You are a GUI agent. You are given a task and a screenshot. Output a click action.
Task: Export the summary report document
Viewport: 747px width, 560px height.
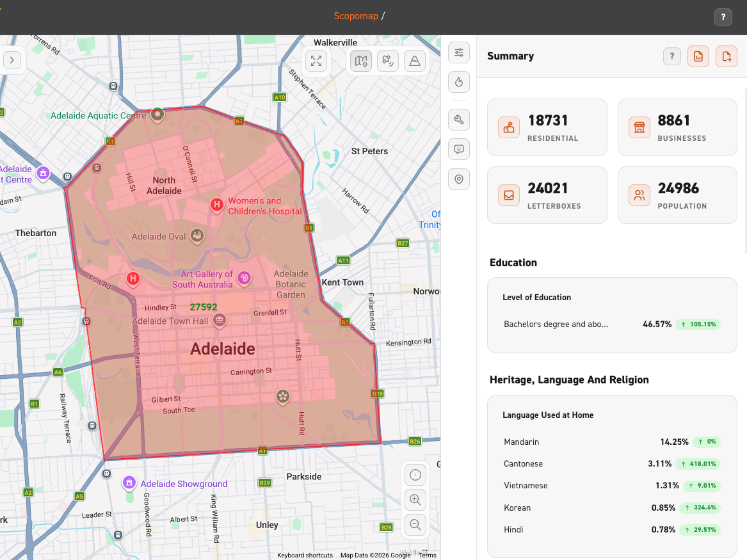coord(698,57)
